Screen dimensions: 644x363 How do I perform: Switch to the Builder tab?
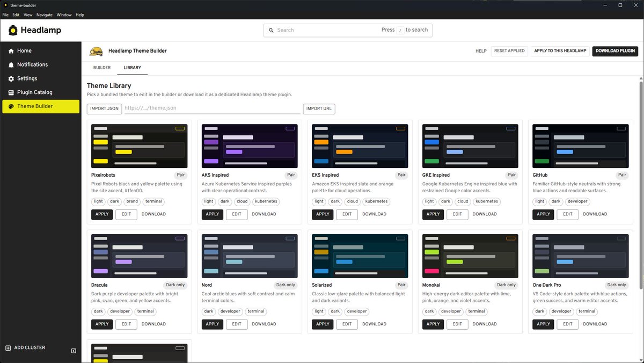click(x=102, y=68)
